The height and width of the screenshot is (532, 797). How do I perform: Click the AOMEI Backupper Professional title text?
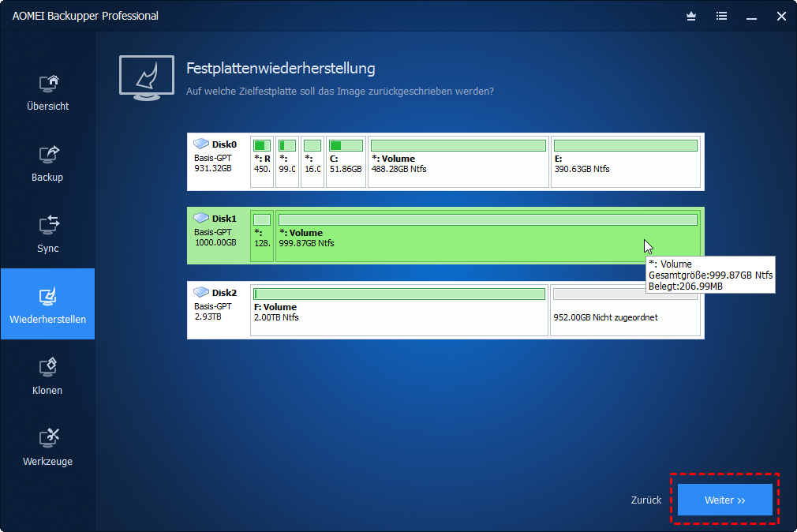click(x=85, y=16)
